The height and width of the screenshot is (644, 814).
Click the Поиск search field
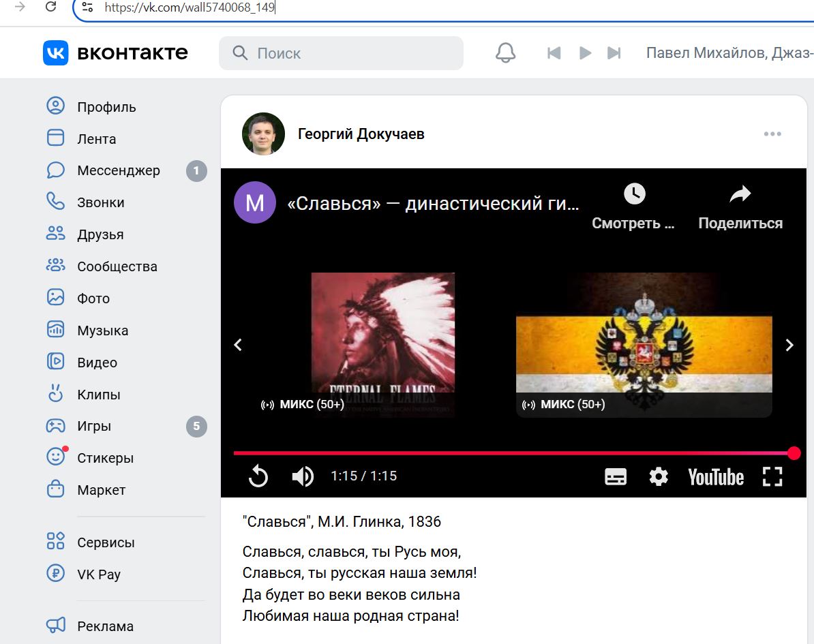coord(341,53)
